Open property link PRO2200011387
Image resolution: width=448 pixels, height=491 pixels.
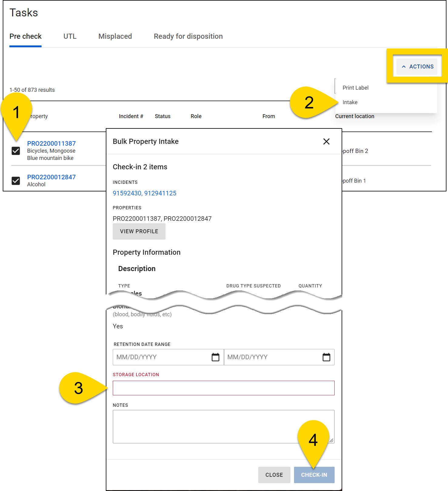pyautogui.click(x=52, y=144)
